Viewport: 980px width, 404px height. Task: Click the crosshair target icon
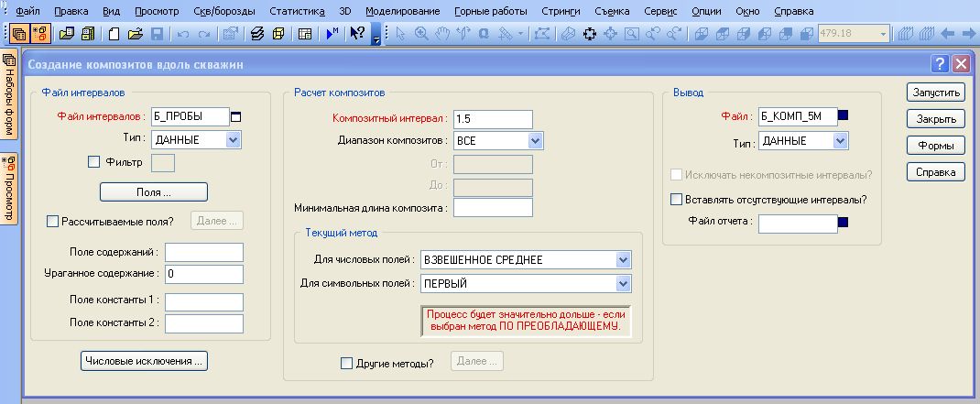pos(611,34)
